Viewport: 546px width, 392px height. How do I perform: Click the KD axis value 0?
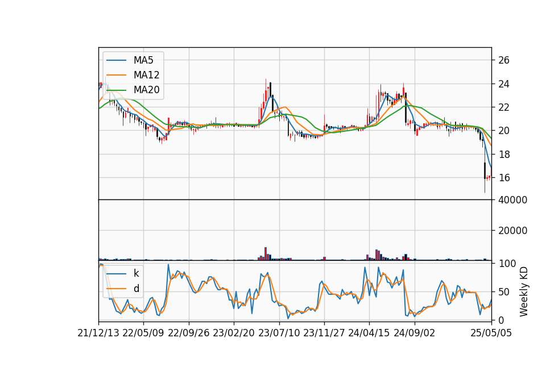click(x=501, y=320)
